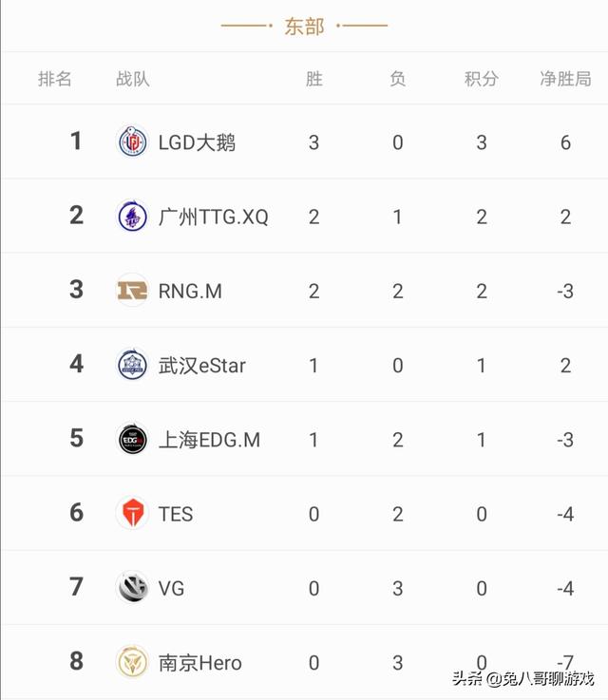The image size is (608, 700).
Task: Click the 上海EDG.M team logo
Action: pos(132,439)
